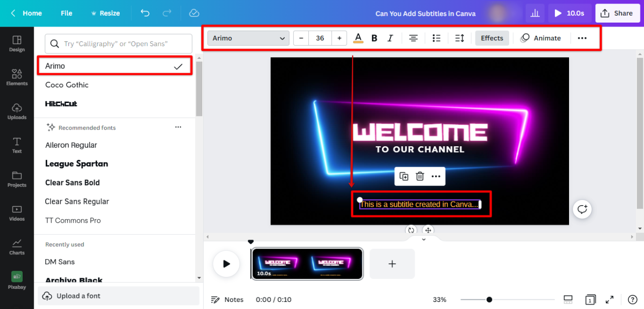Viewport: 644px width, 309px height.
Task: Open the Resize menu
Action: coord(105,13)
